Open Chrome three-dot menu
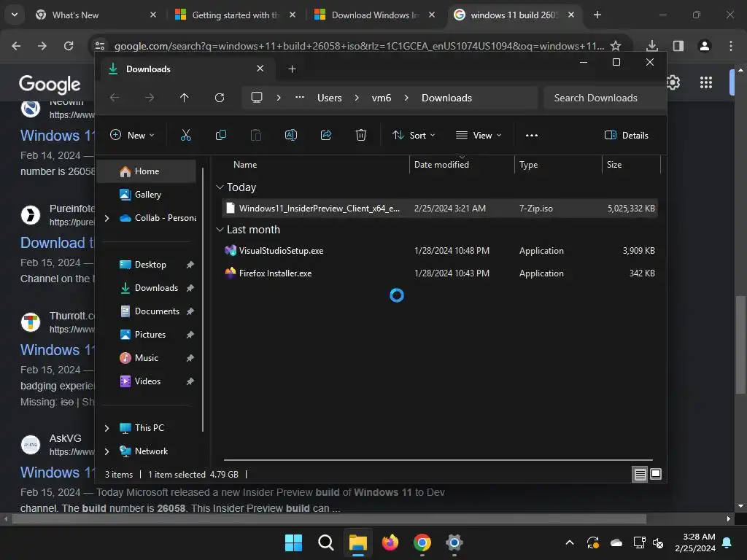 point(731,46)
